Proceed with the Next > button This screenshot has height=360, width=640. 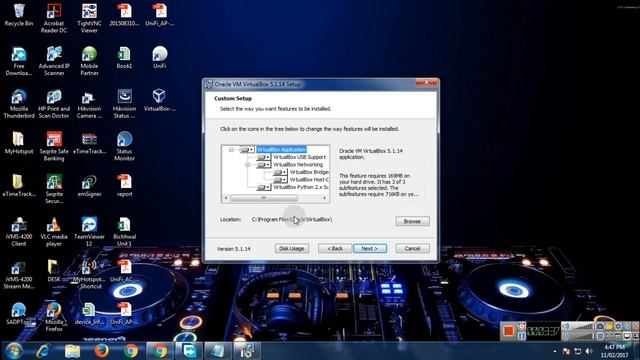click(369, 249)
